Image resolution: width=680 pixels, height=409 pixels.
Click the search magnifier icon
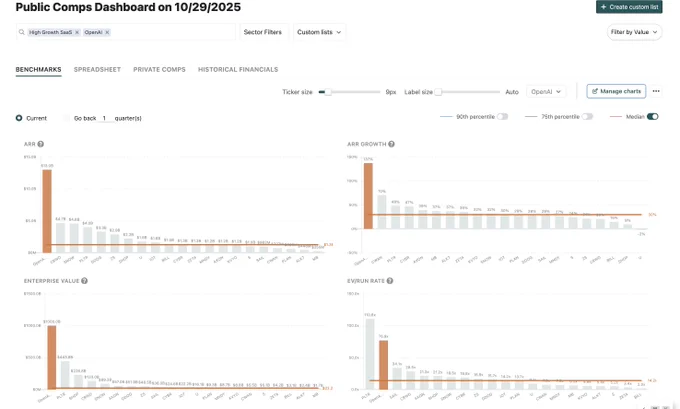[x=22, y=32]
